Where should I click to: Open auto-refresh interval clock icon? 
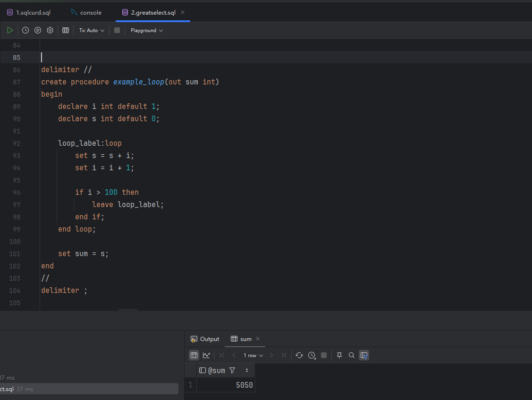pyautogui.click(x=312, y=355)
